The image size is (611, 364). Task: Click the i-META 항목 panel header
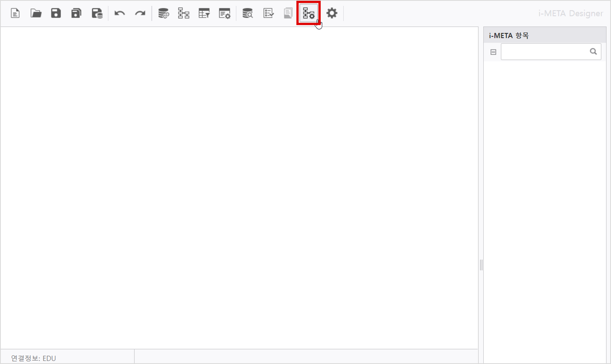(x=545, y=35)
